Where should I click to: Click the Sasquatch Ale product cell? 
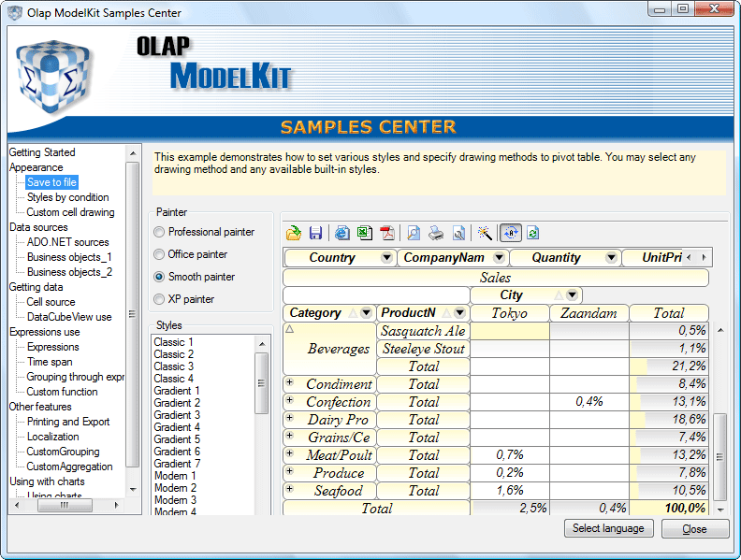(423, 331)
